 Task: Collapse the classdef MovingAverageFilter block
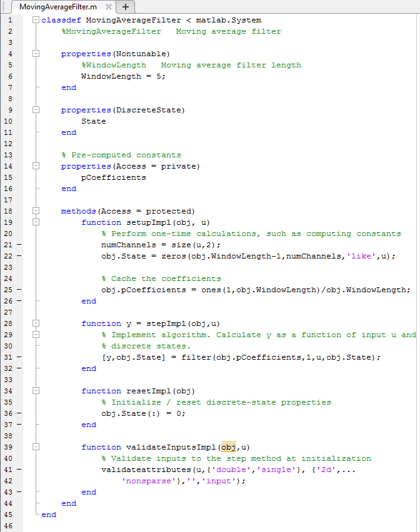pos(36,20)
